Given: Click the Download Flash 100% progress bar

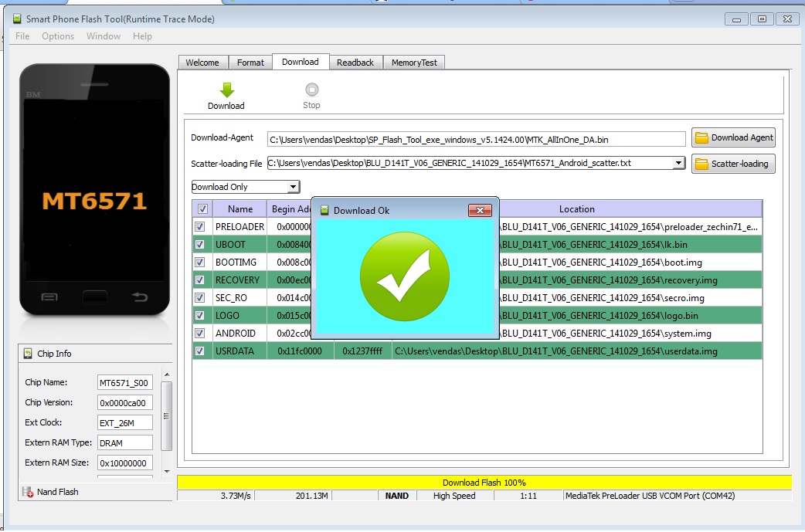Looking at the screenshot, I should click(484, 483).
